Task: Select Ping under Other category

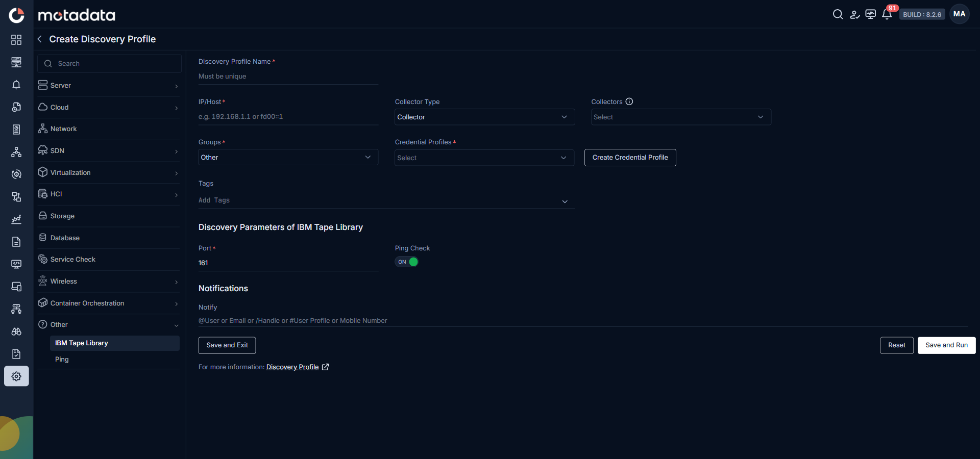Action: tap(115, 360)
